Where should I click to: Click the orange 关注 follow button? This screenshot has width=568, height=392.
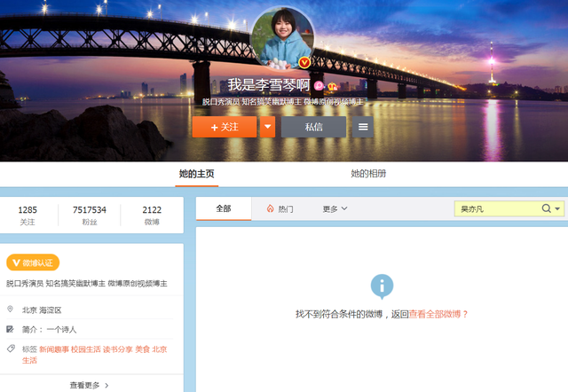[x=225, y=127]
